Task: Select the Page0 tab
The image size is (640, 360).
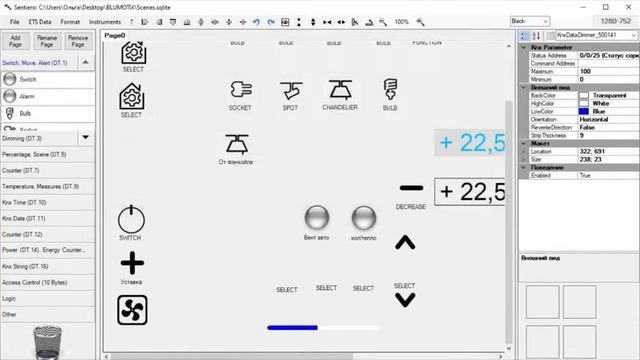Action: (x=115, y=36)
